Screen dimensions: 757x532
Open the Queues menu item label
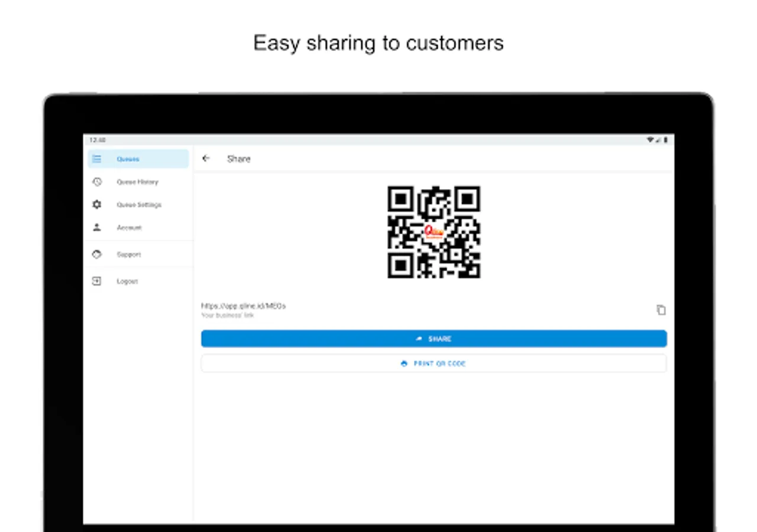pyautogui.click(x=128, y=159)
